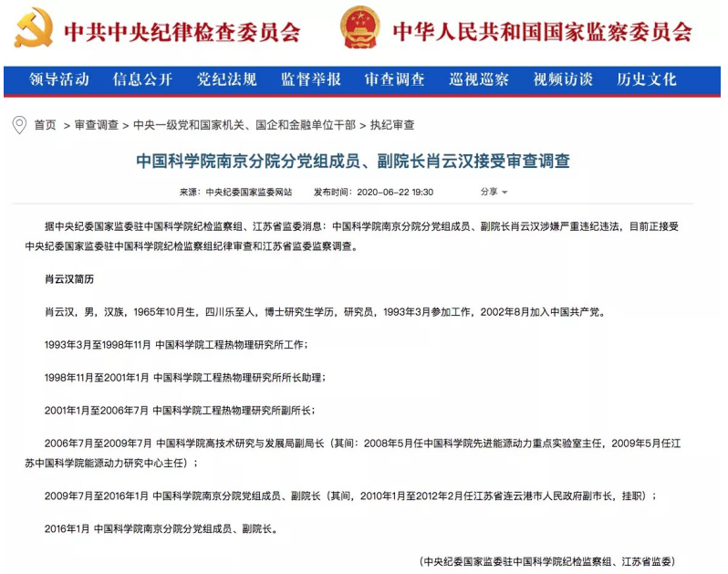Click the national emblem of China logo
This screenshot has height=574, width=728.
(x=359, y=27)
